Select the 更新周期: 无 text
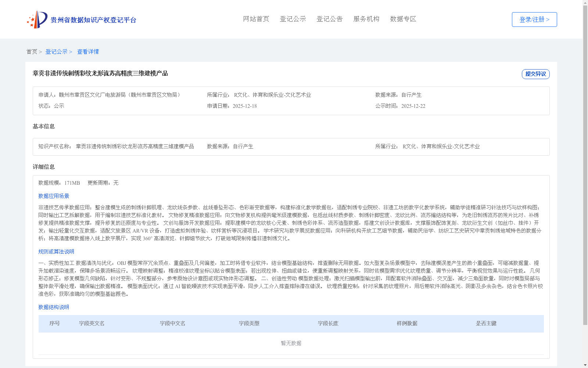The width and height of the screenshot is (588, 368). point(103,183)
